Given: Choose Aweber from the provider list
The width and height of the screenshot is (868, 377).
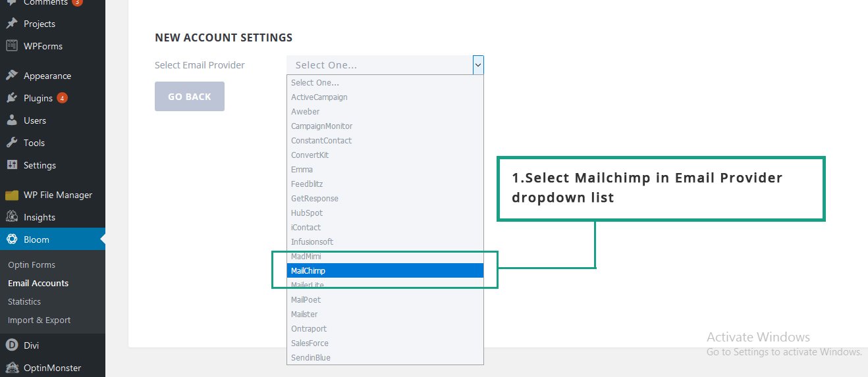Looking at the screenshot, I should pyautogui.click(x=385, y=111).
